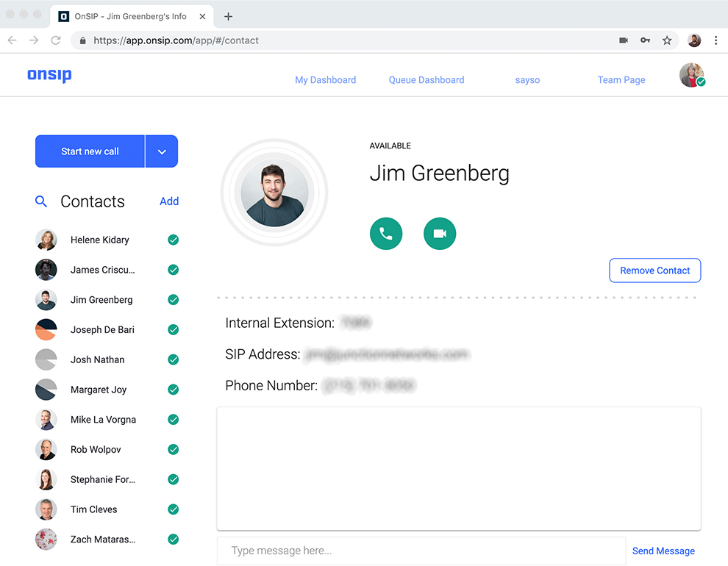Click Stephanie For...'s avatar photo
This screenshot has height=566, width=728.
(x=46, y=479)
